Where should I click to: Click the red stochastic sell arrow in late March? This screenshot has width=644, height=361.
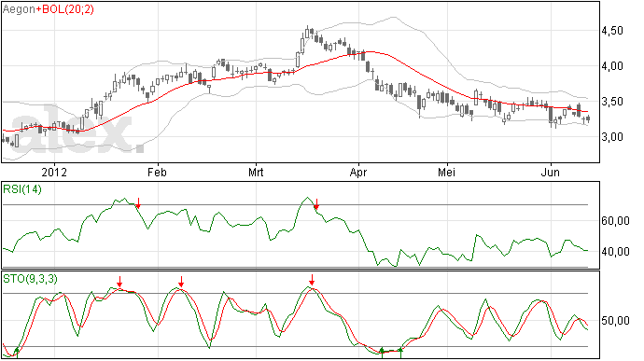tap(312, 280)
